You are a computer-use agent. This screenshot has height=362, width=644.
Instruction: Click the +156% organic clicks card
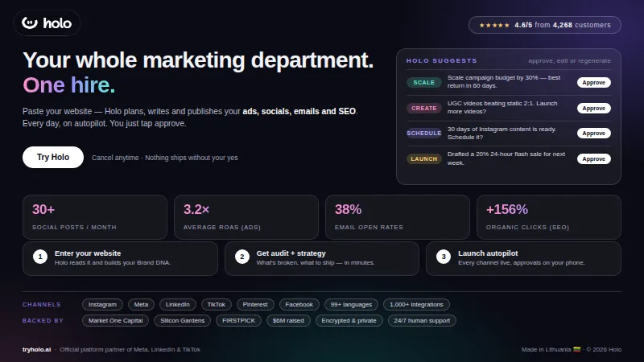pos(549,217)
